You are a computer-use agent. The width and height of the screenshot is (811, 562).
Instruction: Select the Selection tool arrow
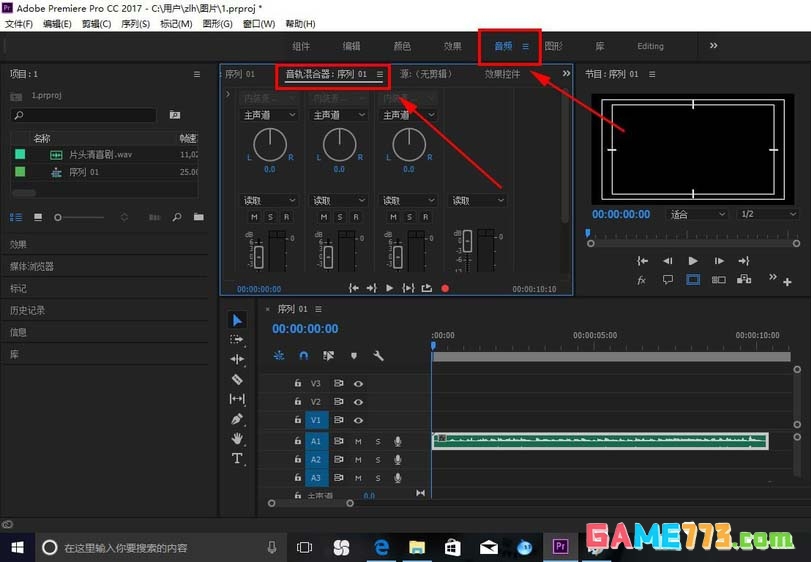[x=237, y=320]
